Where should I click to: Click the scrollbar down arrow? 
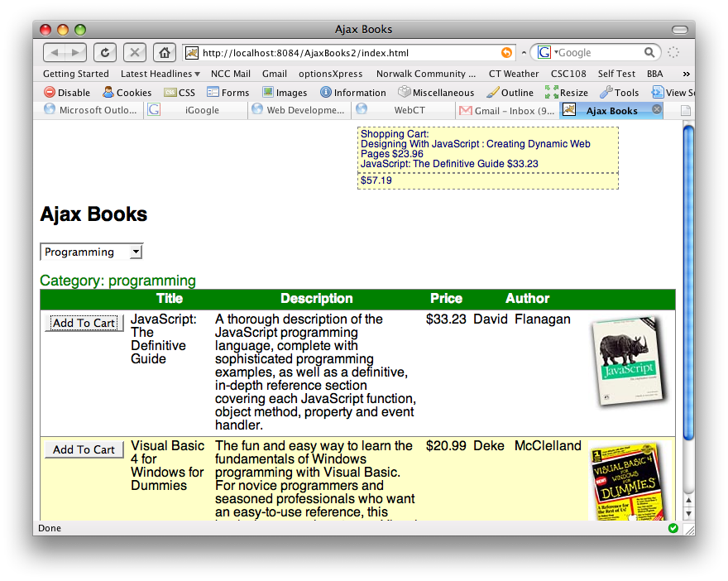689,514
